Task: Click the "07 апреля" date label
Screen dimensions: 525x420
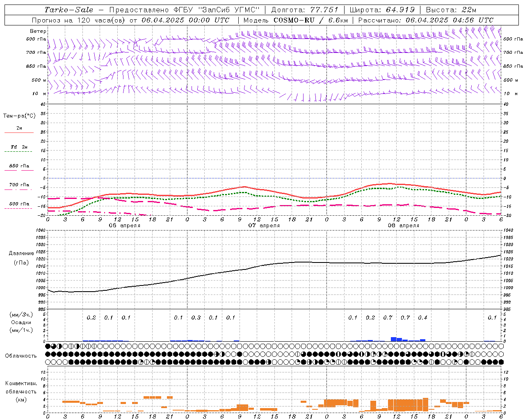Action: 264,226
